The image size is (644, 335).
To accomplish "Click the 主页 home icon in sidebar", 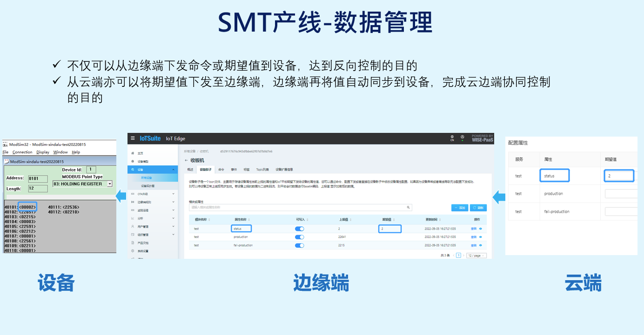I will 133,153.
